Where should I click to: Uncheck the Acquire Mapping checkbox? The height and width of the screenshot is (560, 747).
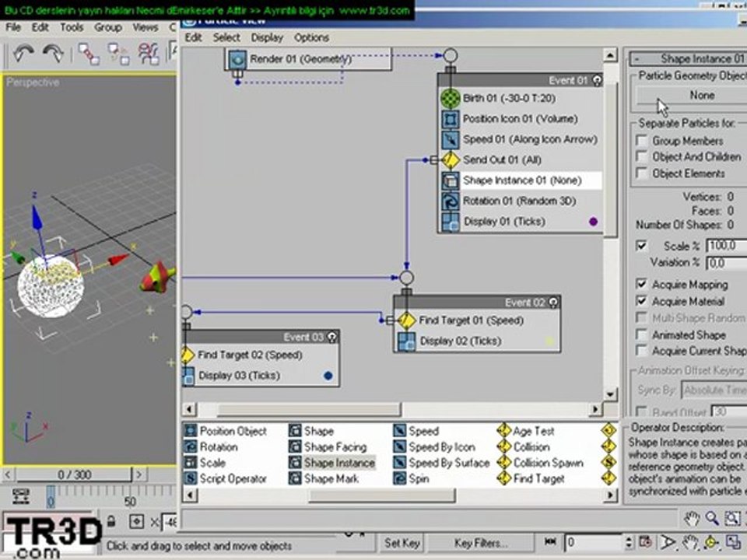[642, 285]
